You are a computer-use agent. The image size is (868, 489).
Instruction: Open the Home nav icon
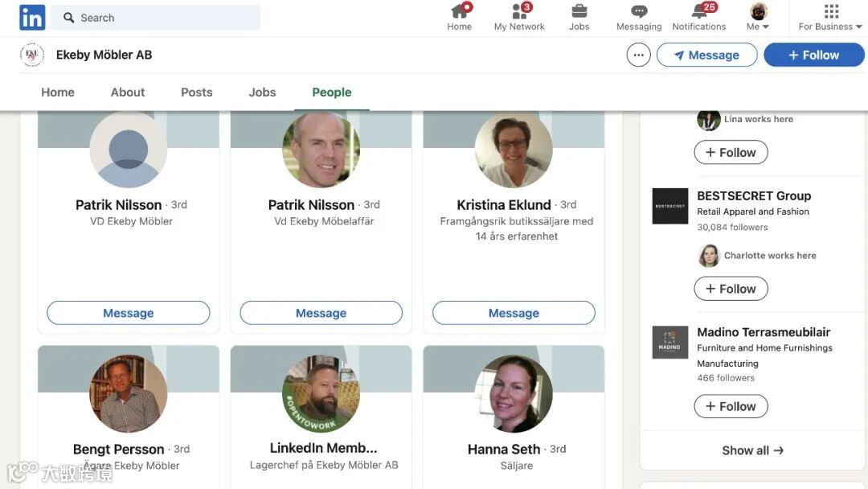(460, 11)
